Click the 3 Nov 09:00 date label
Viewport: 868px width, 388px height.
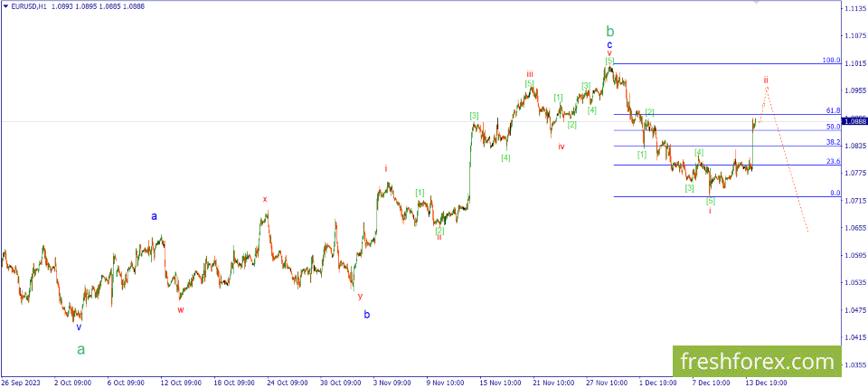click(x=392, y=383)
